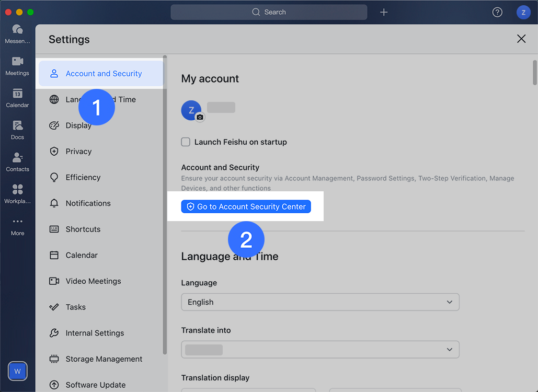Open the Language dropdown showing English

coord(320,302)
